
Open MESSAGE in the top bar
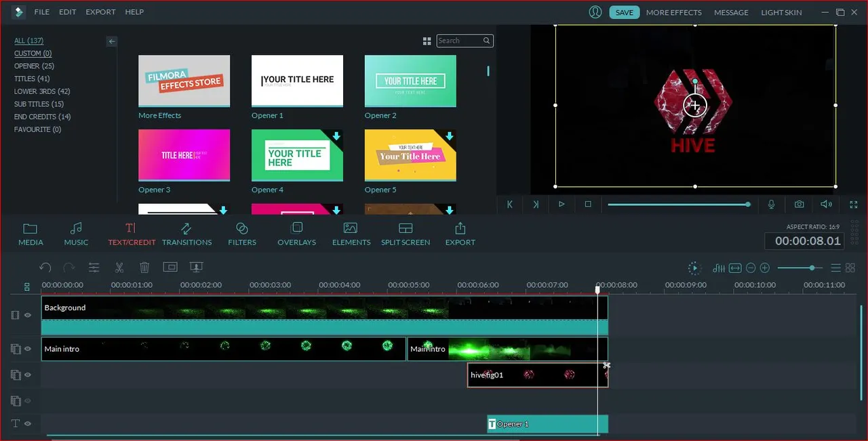coord(731,12)
